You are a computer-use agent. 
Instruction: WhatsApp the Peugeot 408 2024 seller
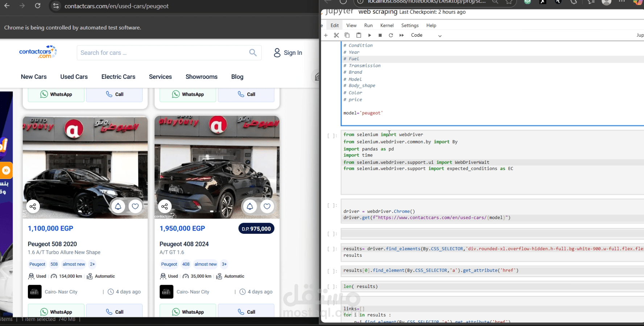pyautogui.click(x=188, y=311)
